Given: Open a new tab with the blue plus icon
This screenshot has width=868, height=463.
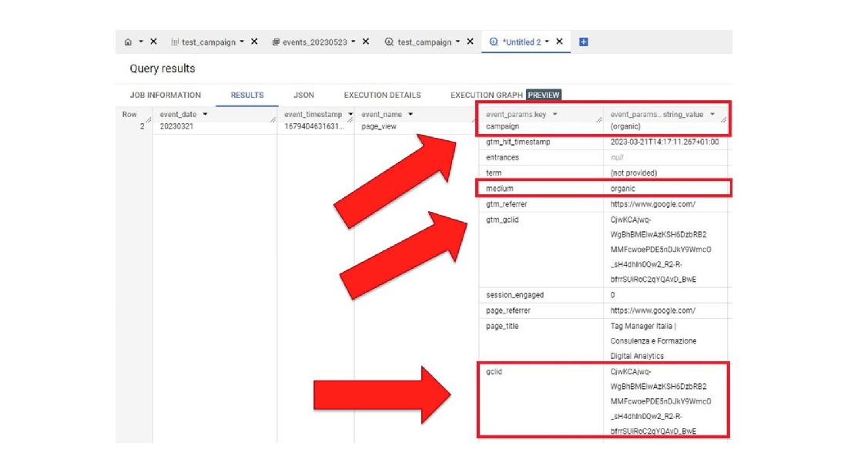Looking at the screenshot, I should 583,42.
